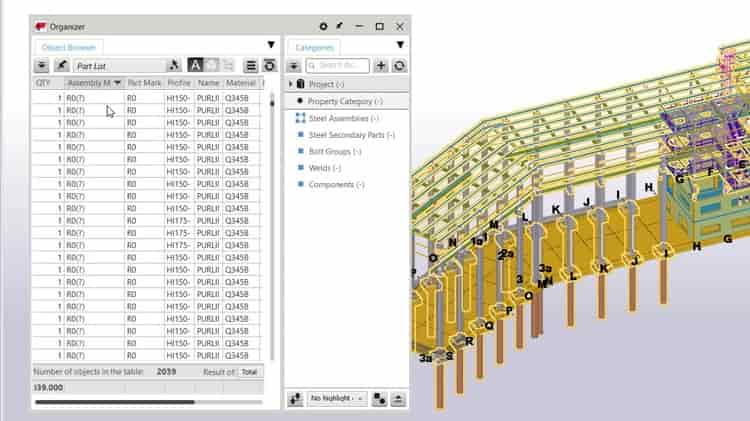Click the eject-style icon at bottom of Categories
Viewport: 750px width, 421px height.
click(x=398, y=398)
